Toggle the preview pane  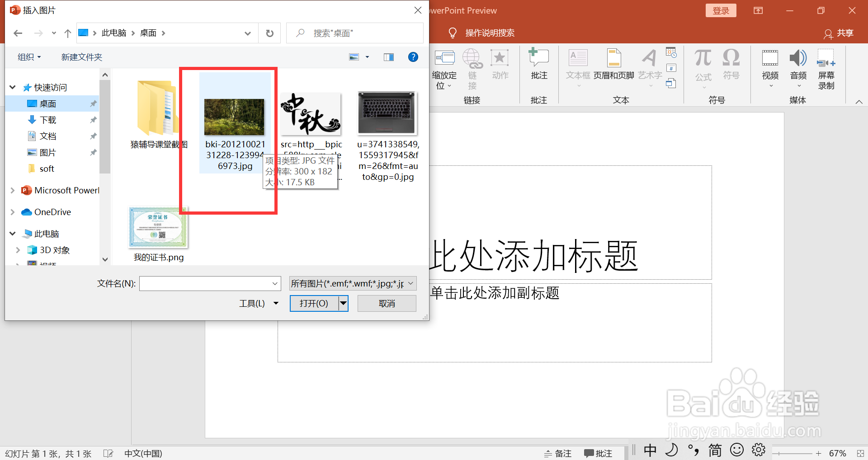tap(389, 57)
